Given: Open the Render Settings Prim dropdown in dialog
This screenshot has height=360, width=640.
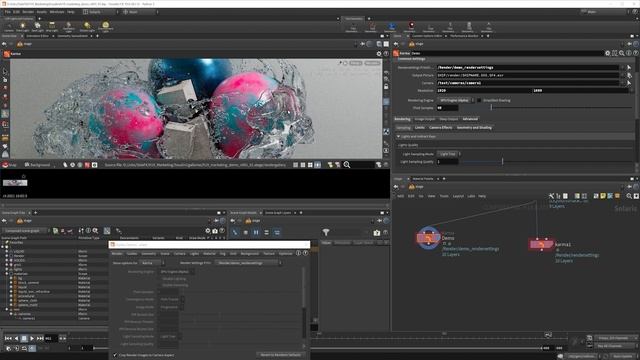Looking at the screenshot, I should tap(249, 263).
